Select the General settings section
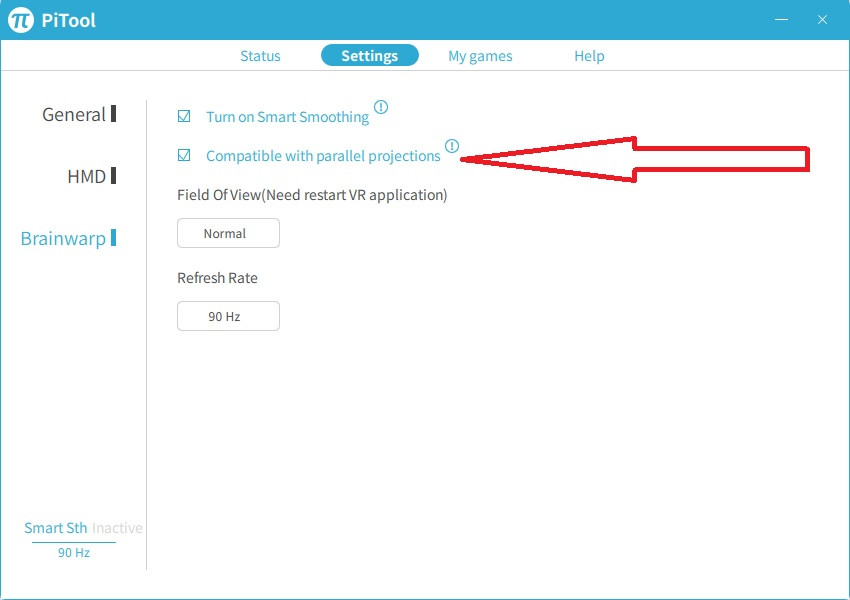The image size is (850, 600). click(79, 114)
